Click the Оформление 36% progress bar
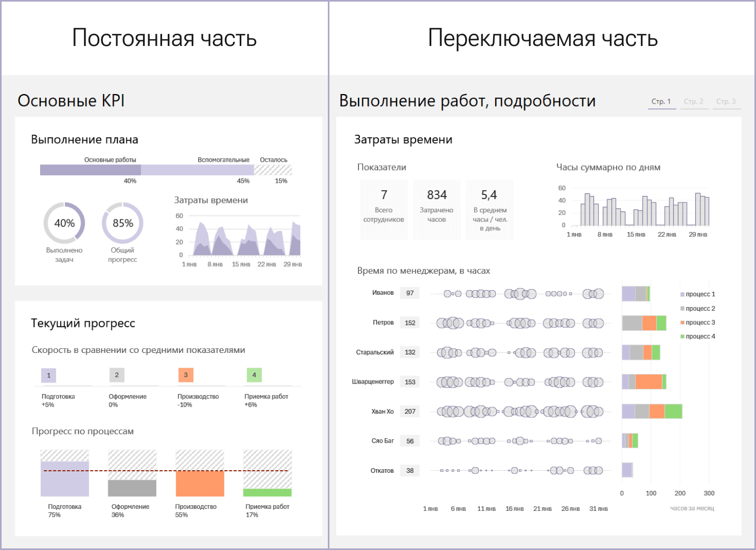Screen dimensions: 756x550 pyautogui.click(x=132, y=473)
